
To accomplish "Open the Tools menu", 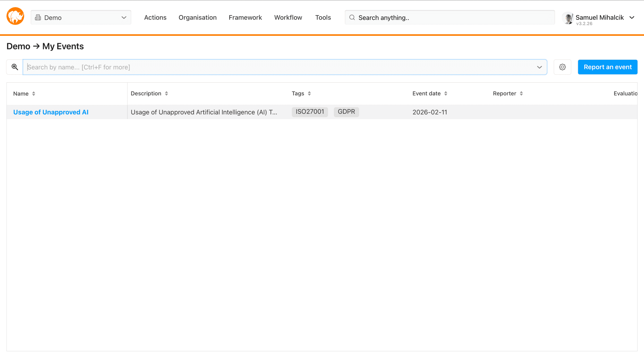I will 323,17.
